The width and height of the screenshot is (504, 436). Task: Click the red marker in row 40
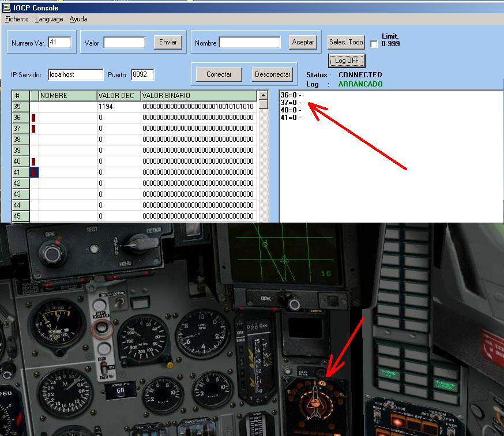tap(33, 161)
